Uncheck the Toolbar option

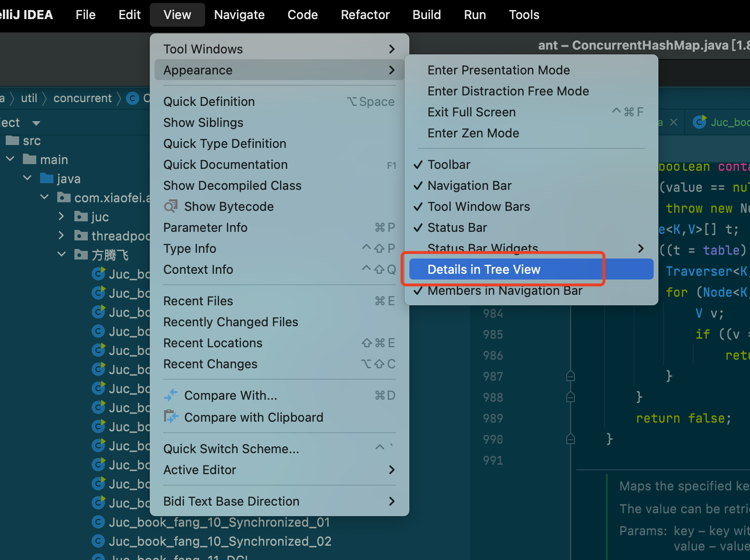click(x=448, y=165)
